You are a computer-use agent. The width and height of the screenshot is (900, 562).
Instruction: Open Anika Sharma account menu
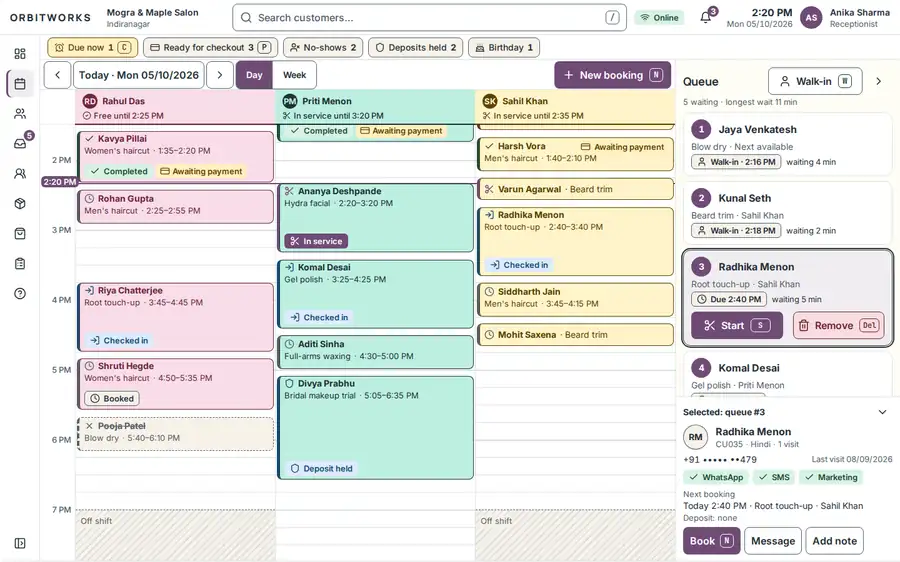pos(859,18)
